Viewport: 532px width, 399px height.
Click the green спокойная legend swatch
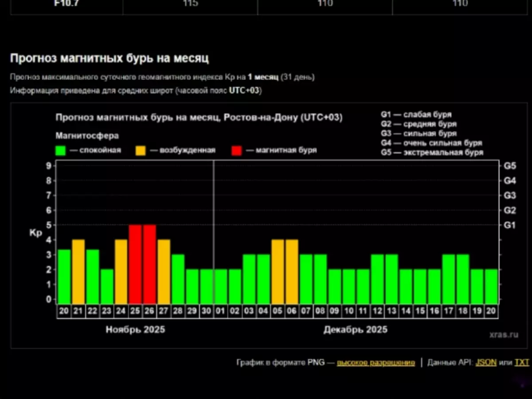point(61,150)
